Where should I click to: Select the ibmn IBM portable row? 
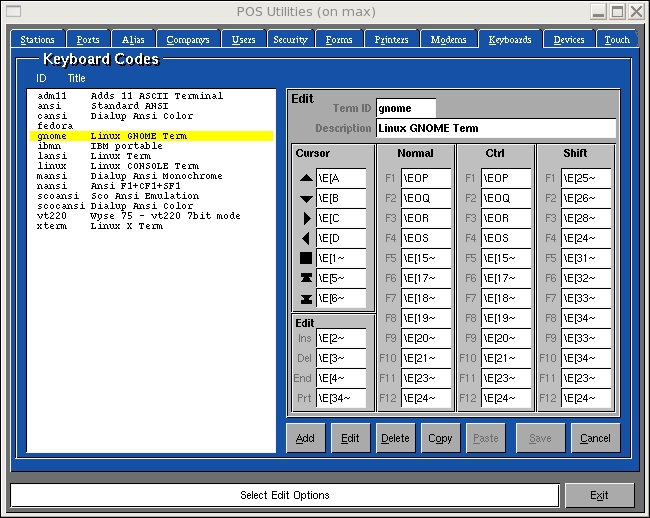[x=151, y=146]
